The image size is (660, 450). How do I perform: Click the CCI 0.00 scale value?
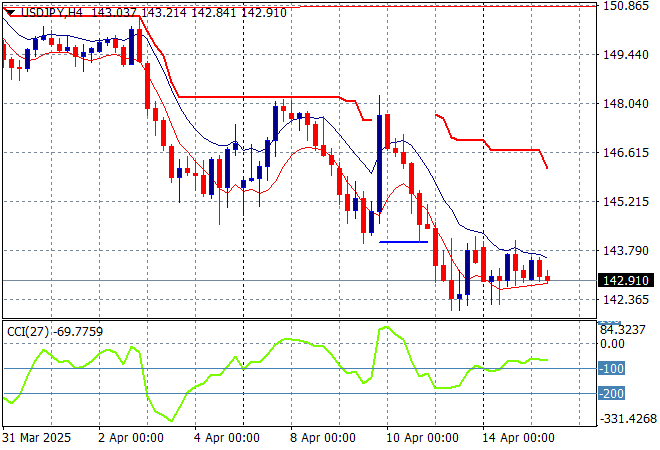coord(612,344)
